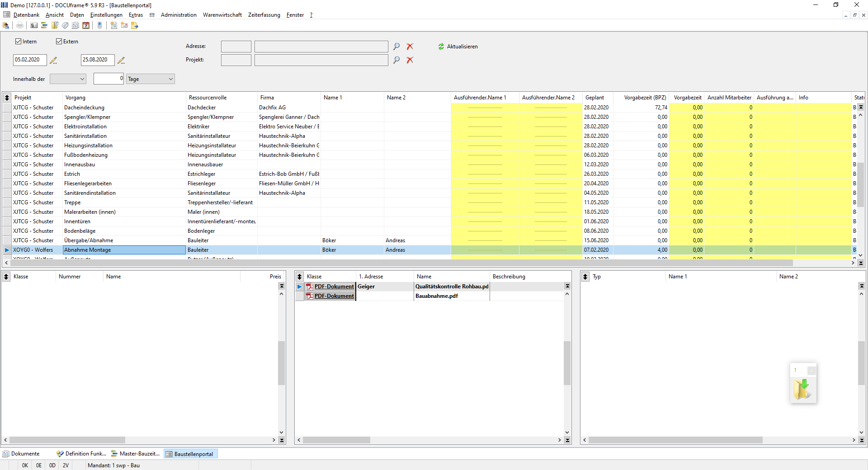
Task: Click the sort arrows icon of the main project table
Action: (7, 98)
